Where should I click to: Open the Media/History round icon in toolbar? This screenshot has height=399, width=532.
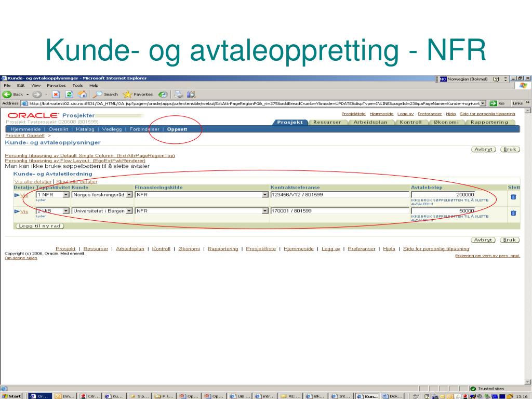(163, 95)
